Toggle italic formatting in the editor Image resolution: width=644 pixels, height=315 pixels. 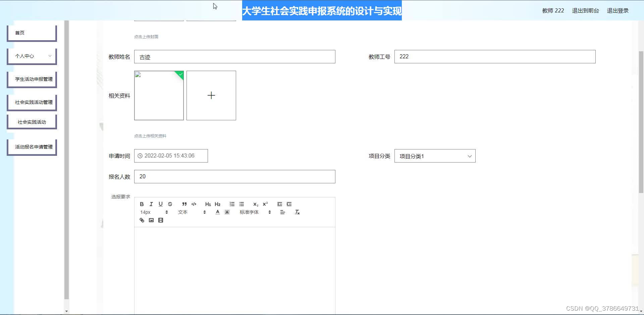(x=151, y=204)
